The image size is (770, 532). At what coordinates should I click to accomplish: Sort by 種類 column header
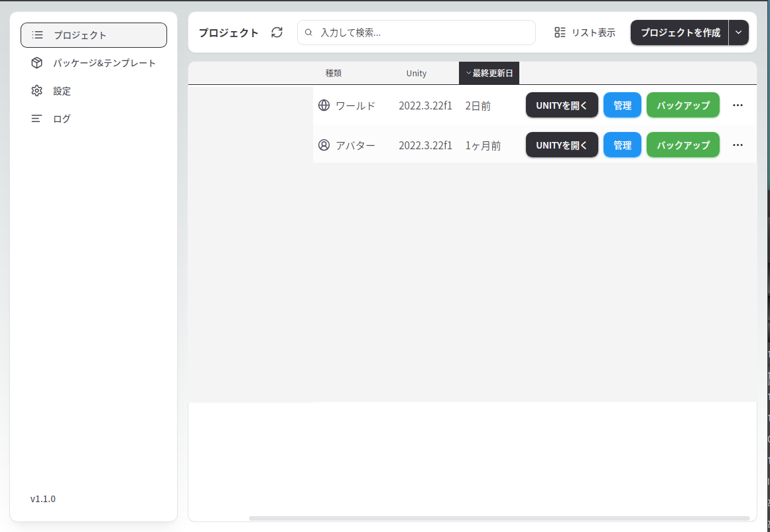coord(334,73)
